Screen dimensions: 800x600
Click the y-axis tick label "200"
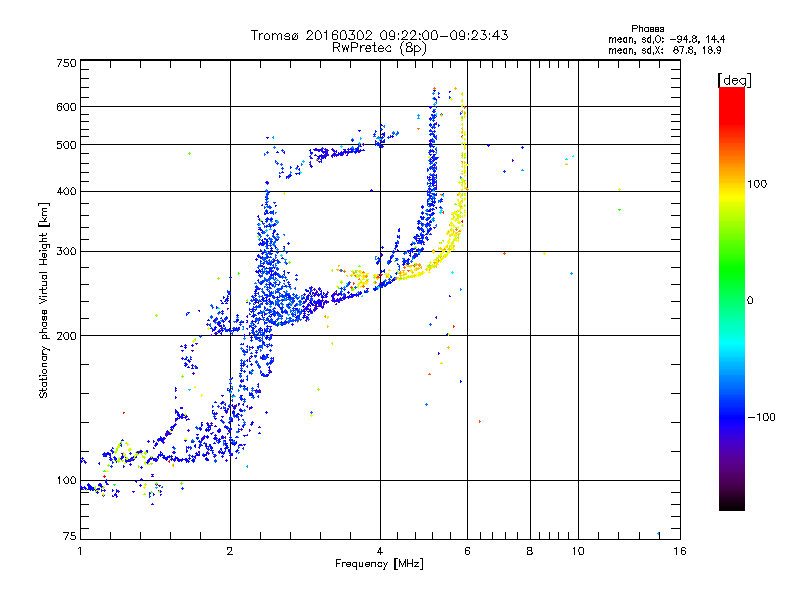pos(66,336)
